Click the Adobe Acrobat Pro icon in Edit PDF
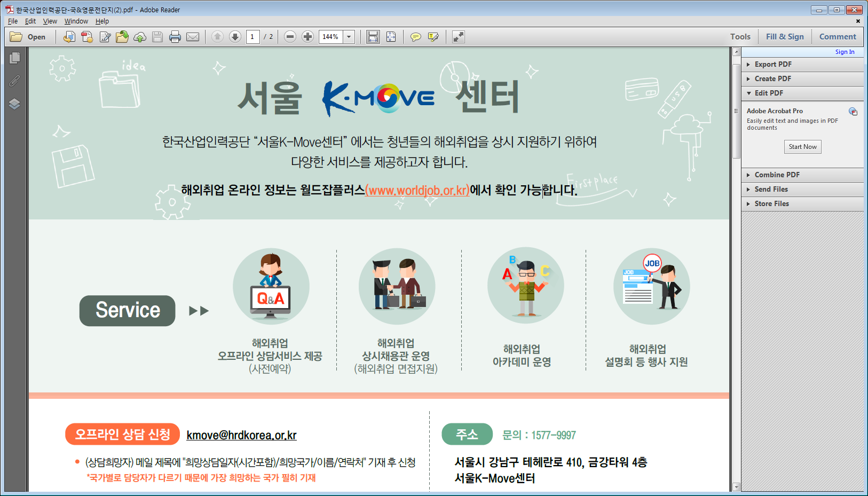This screenshot has width=868, height=496. click(x=853, y=112)
